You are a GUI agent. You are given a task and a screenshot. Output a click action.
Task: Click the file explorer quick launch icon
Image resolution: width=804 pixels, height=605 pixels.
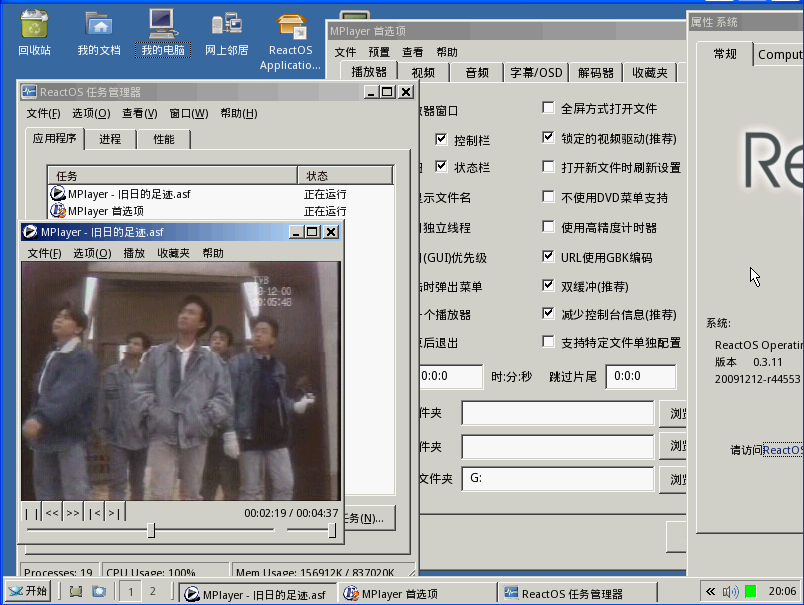99,592
